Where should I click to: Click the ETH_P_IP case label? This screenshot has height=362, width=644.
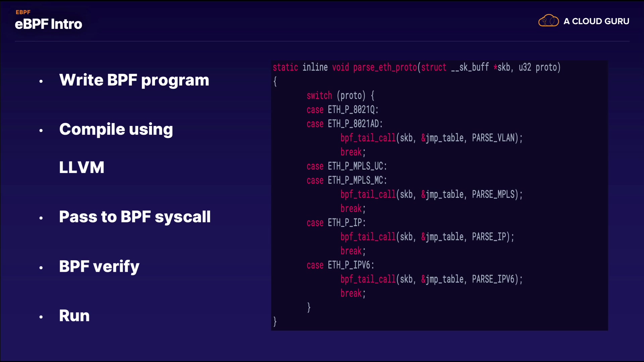pos(346,223)
